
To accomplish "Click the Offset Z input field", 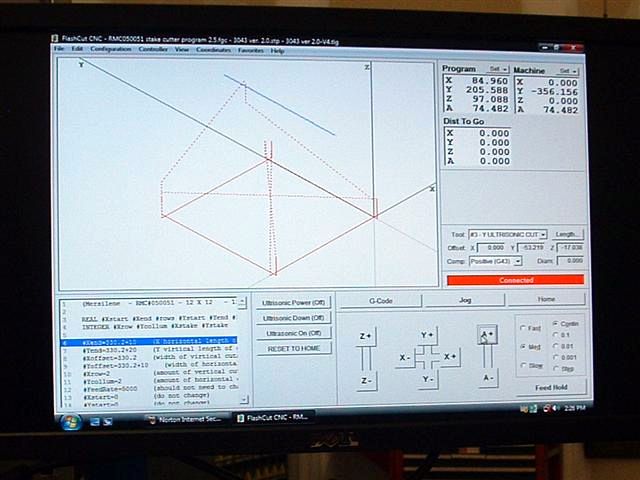I will [570, 247].
